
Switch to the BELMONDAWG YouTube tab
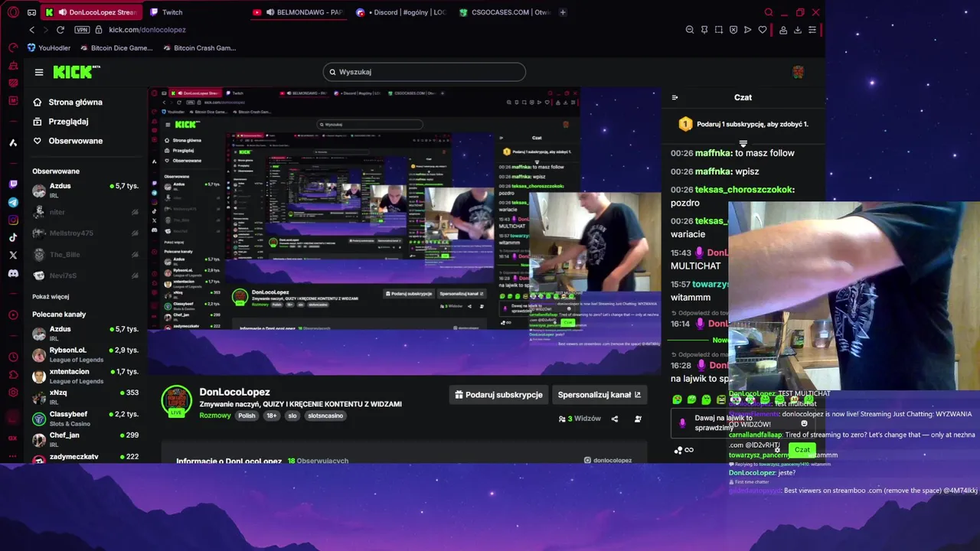(298, 12)
